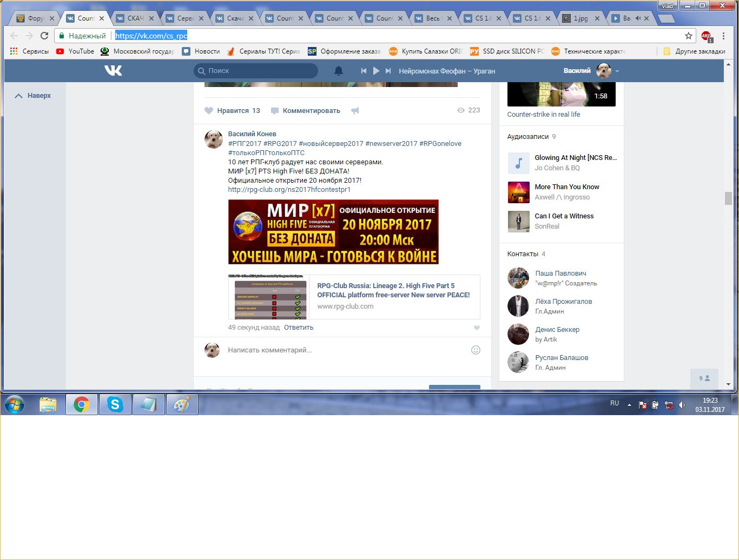Open the 9 online friends chat button
The width and height of the screenshot is (739, 560).
(704, 378)
